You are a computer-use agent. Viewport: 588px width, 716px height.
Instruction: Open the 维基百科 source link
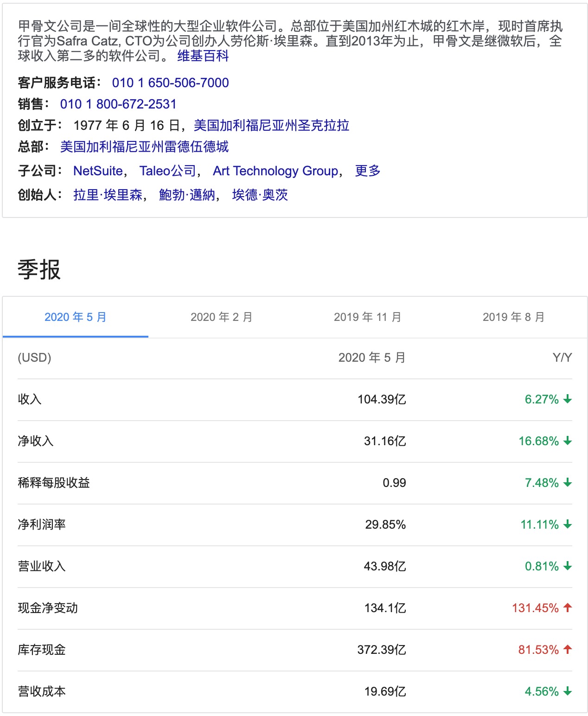pos(203,56)
